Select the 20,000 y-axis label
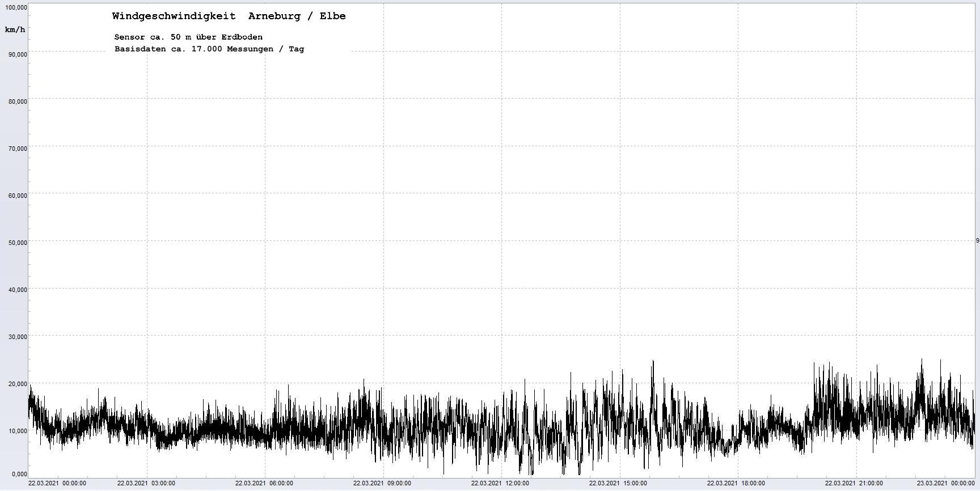The width and height of the screenshot is (980, 491). pos(17,384)
